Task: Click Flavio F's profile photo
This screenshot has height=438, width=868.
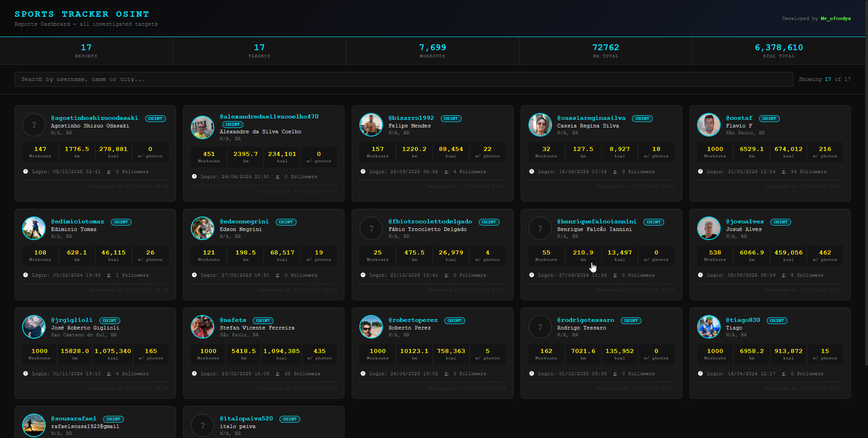Action: (x=708, y=125)
